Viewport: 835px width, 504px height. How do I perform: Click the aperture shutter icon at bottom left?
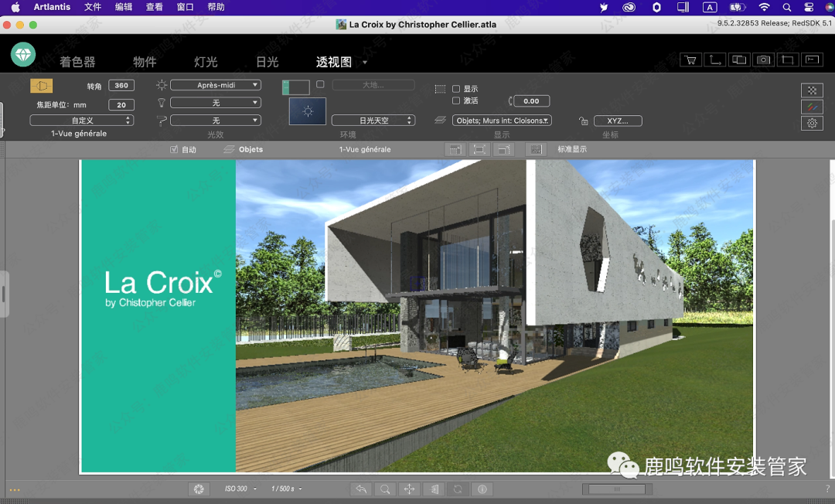click(199, 489)
